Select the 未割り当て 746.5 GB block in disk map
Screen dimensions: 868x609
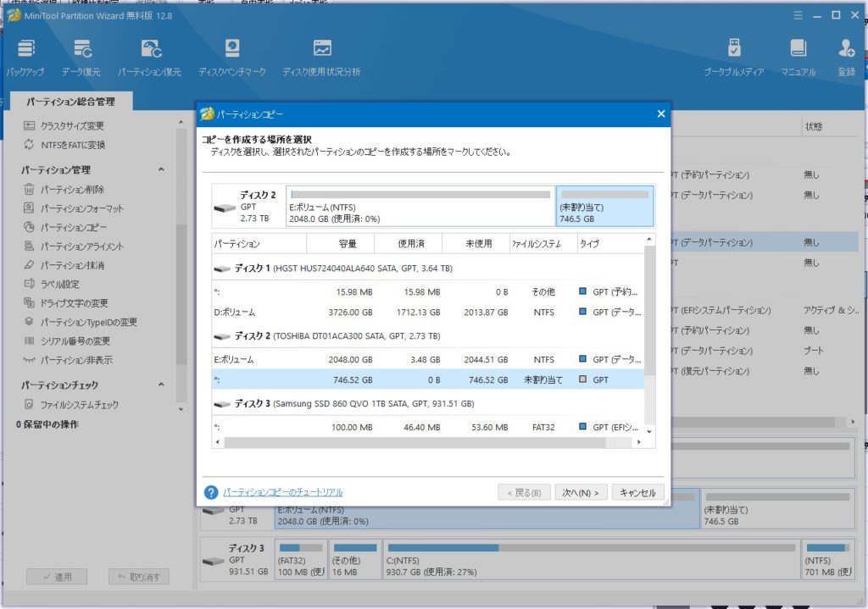coord(604,207)
